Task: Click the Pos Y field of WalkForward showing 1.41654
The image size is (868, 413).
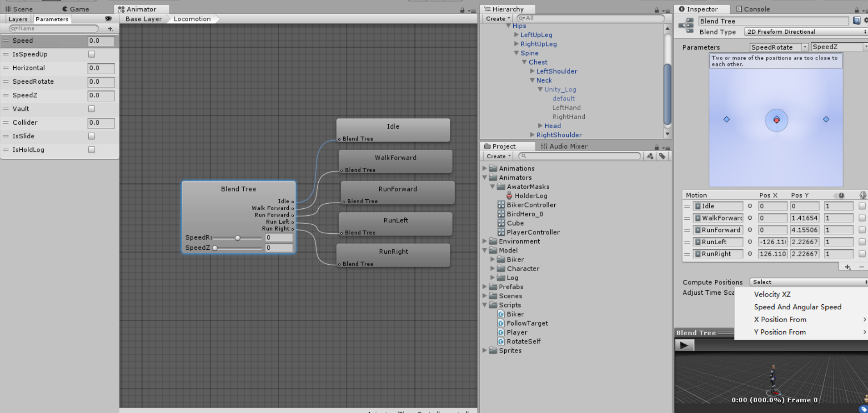Action: click(x=804, y=218)
